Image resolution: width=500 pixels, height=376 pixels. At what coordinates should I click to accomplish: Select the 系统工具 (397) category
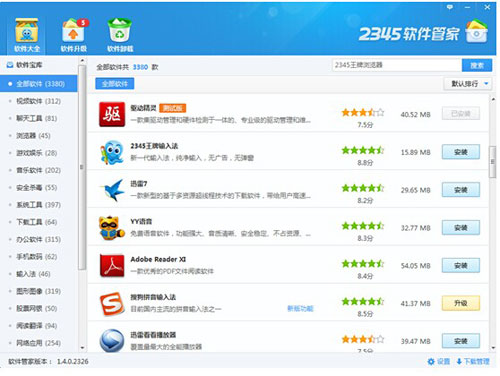38,205
